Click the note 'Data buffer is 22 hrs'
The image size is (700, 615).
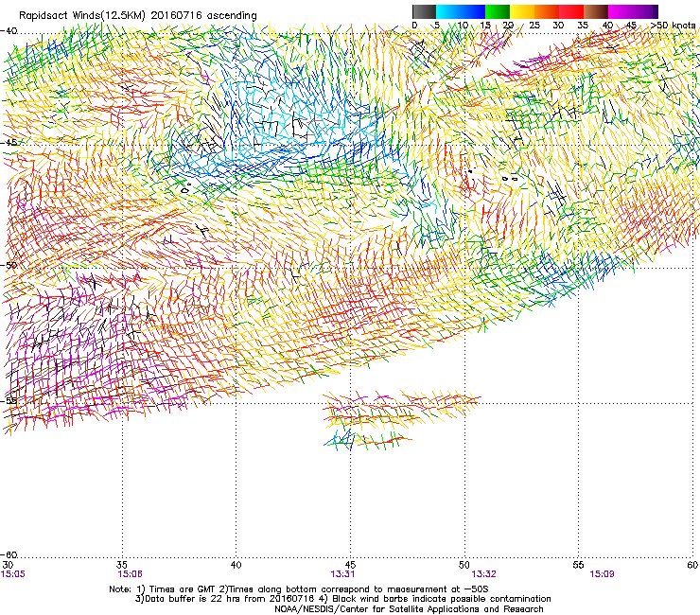pos(194,599)
